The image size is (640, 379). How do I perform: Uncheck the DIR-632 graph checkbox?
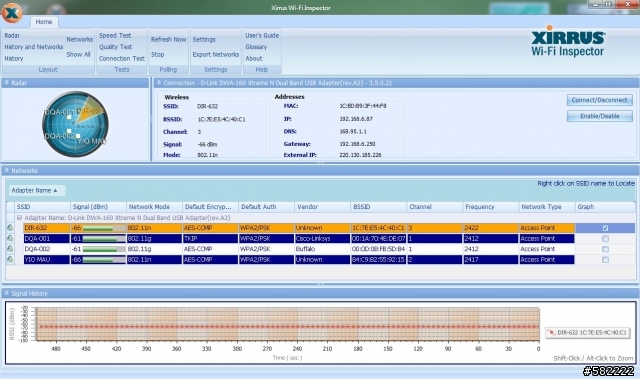pyautogui.click(x=605, y=228)
